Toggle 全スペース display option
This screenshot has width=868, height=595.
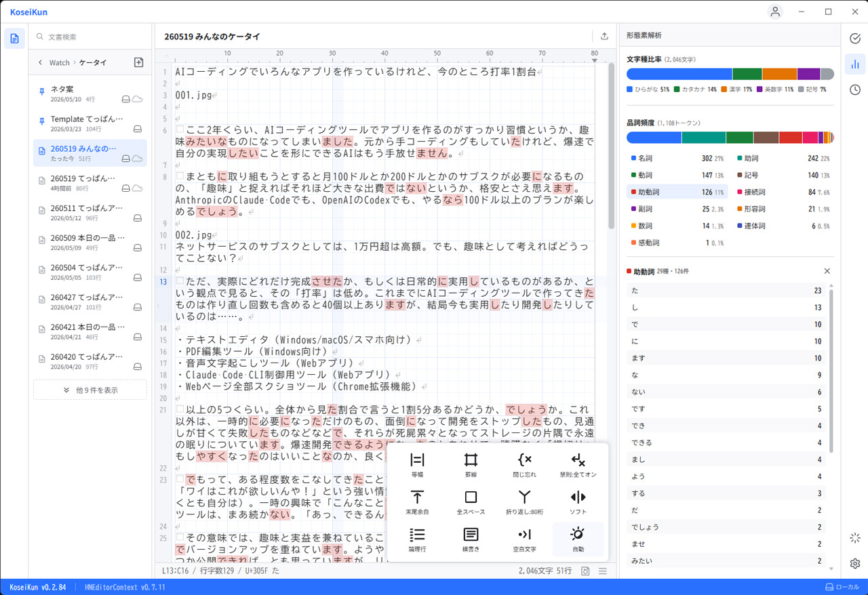click(471, 501)
